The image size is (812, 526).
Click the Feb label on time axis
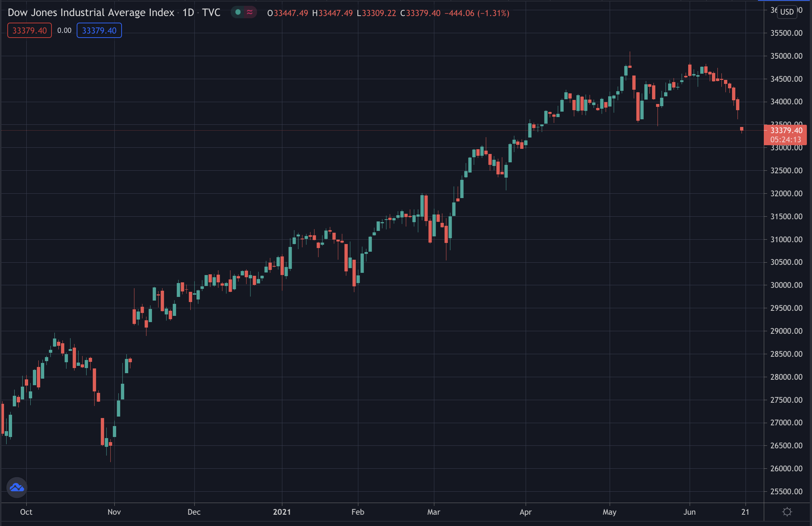pos(358,512)
